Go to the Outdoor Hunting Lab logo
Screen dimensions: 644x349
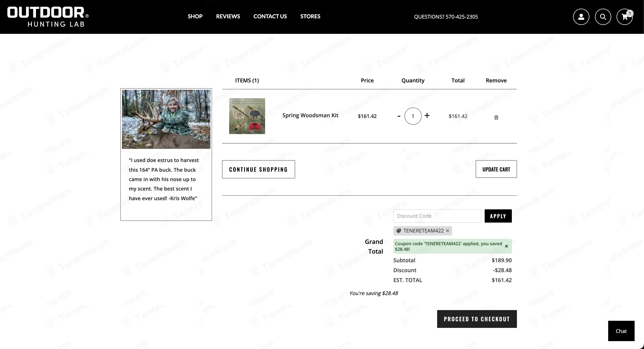(x=48, y=17)
